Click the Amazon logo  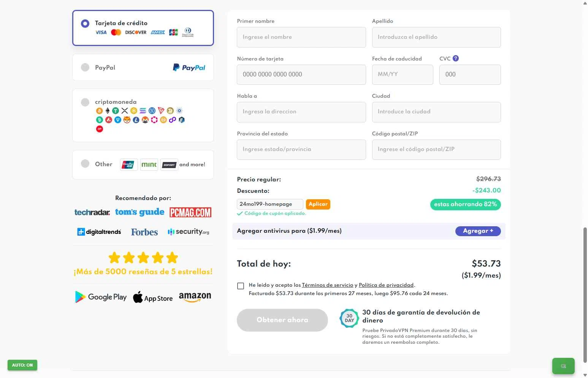click(195, 297)
